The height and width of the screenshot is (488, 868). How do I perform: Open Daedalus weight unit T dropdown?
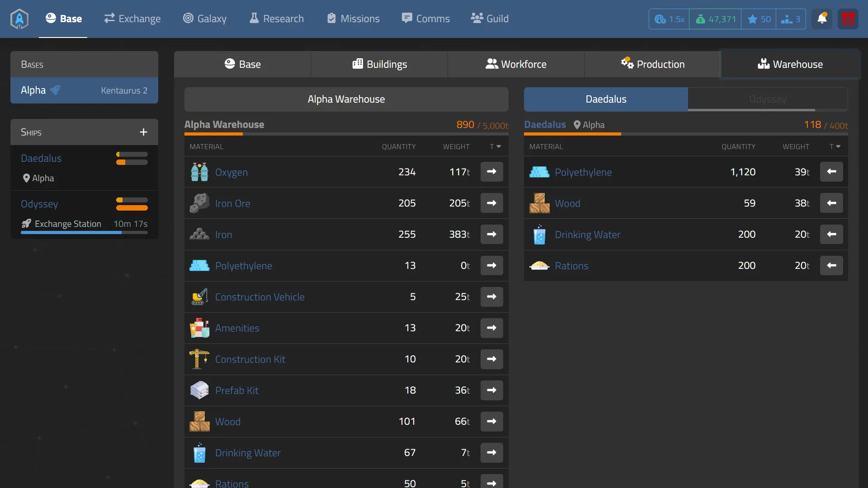(835, 146)
